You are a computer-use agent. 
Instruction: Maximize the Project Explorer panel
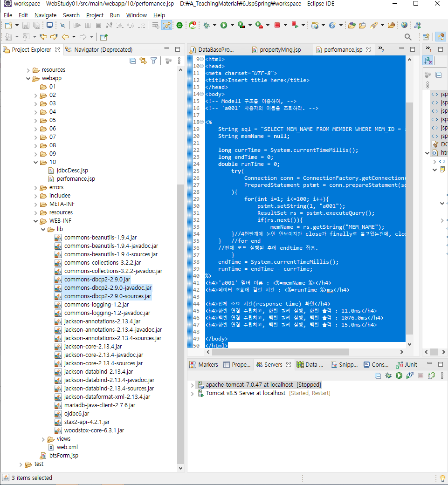point(178,49)
